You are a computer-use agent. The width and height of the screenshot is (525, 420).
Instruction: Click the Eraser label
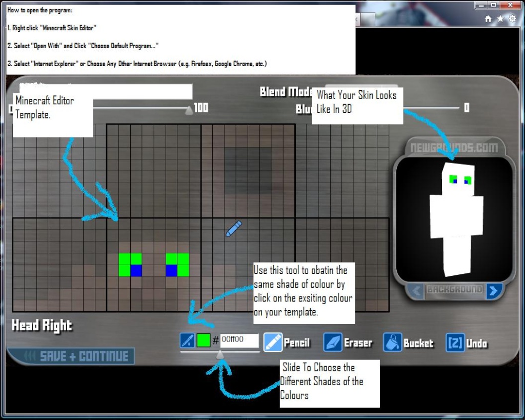click(358, 343)
